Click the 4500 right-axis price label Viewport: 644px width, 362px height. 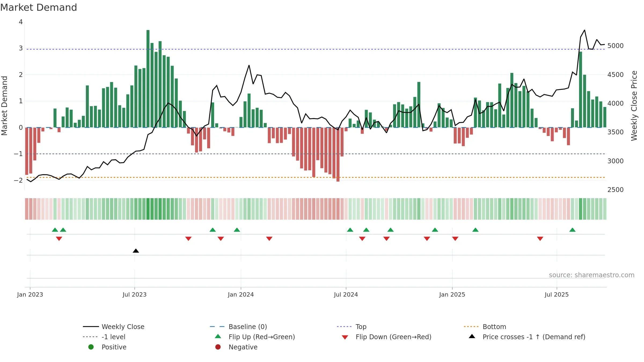coord(616,75)
